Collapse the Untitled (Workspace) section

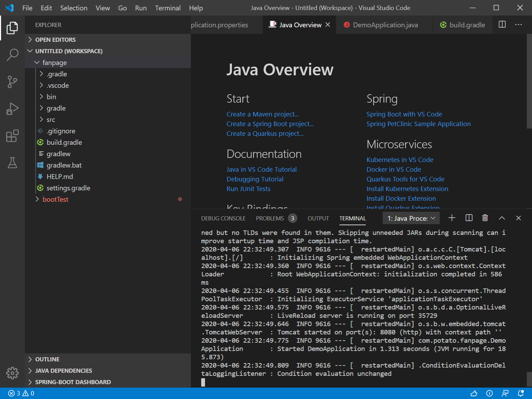click(x=108, y=51)
